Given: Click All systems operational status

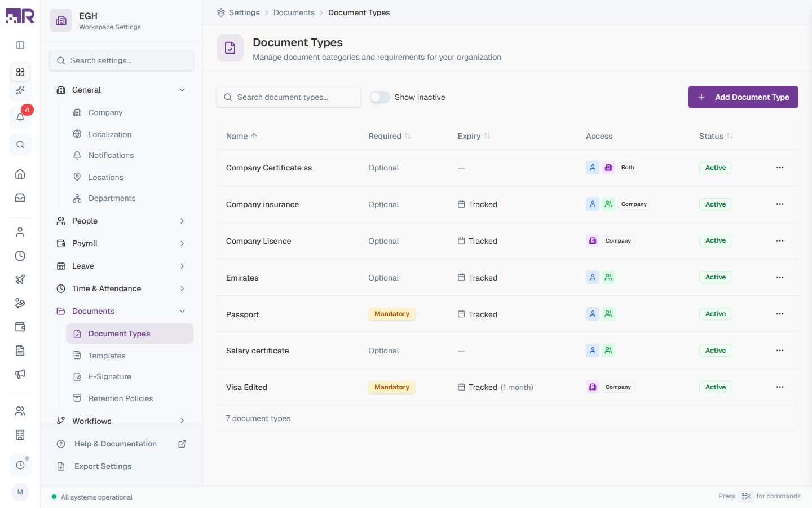Looking at the screenshot, I should coord(92,497).
